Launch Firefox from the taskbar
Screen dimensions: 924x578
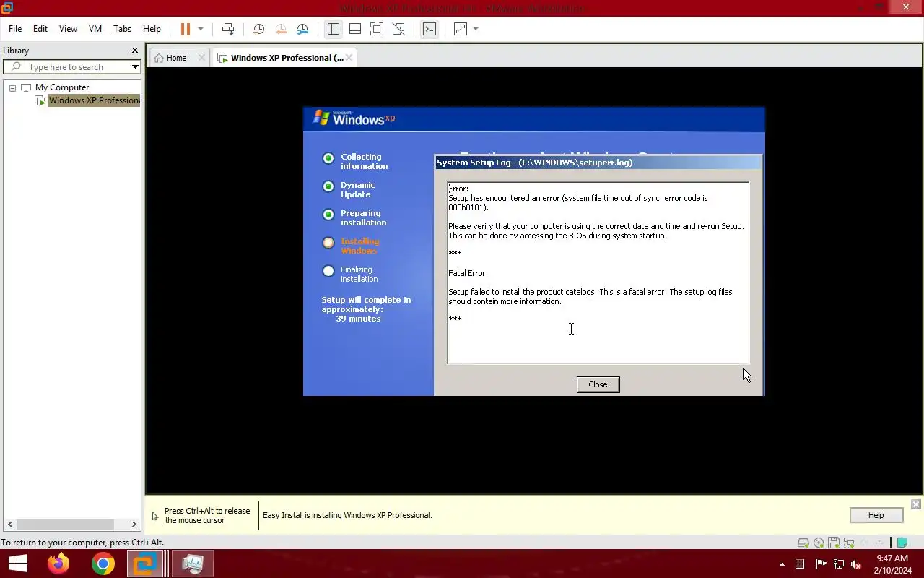pyautogui.click(x=58, y=564)
